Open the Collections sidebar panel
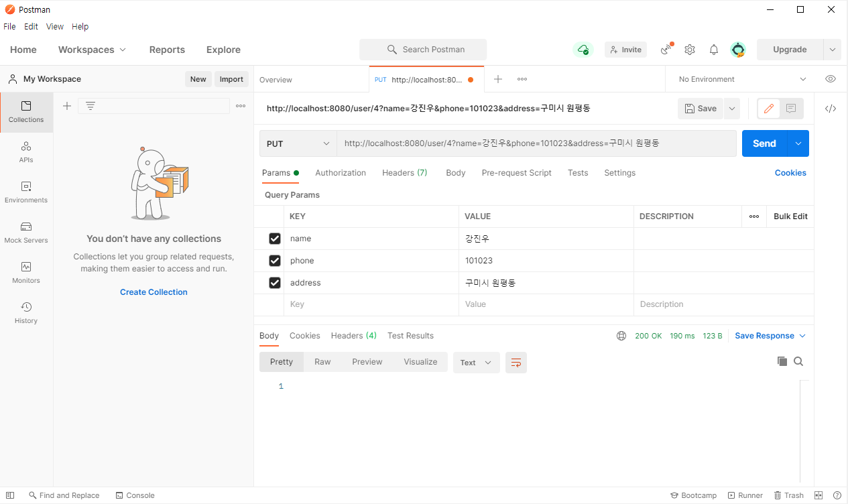848x504 pixels. pos(26,112)
